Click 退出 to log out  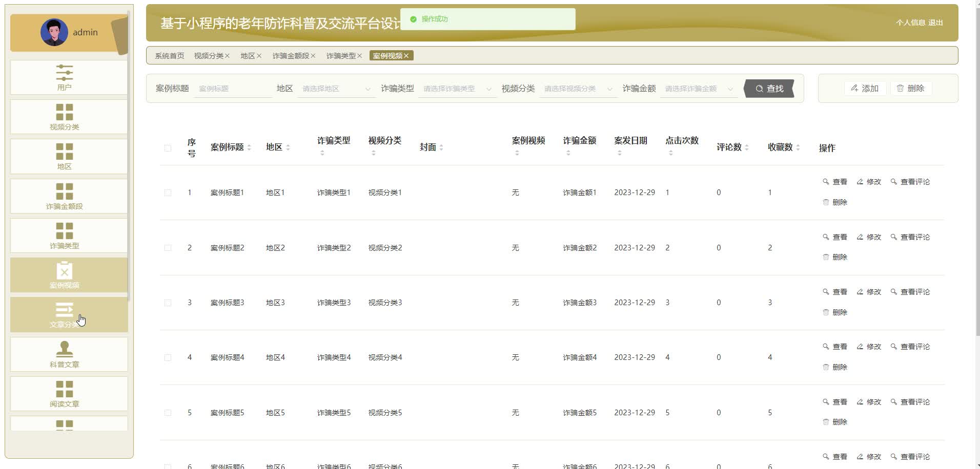point(935,23)
